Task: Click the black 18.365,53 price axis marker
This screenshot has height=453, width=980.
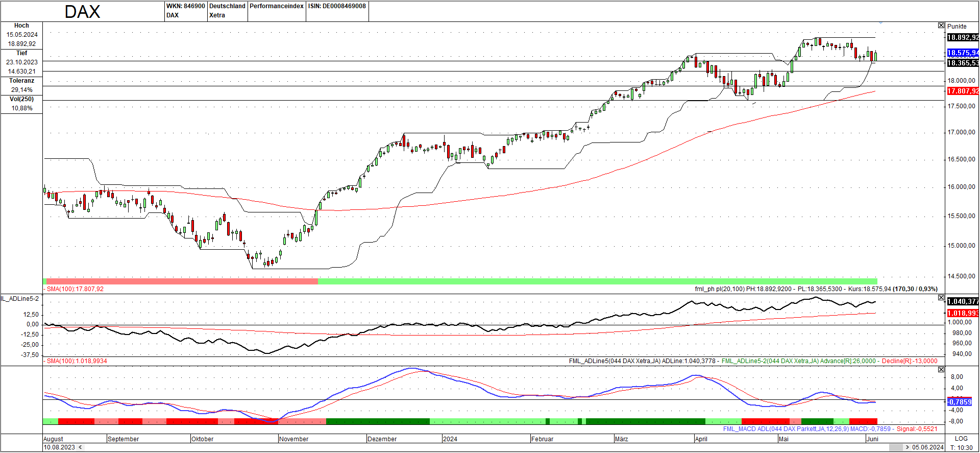Action: (x=963, y=63)
